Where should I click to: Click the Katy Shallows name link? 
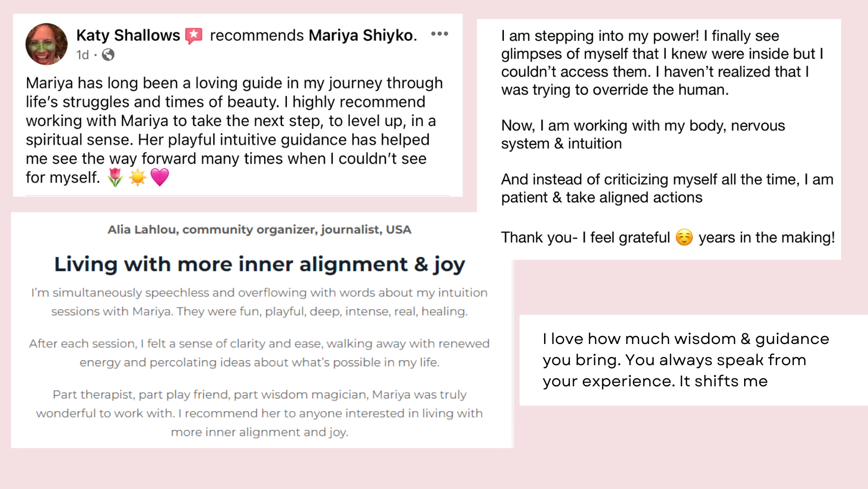coord(128,35)
